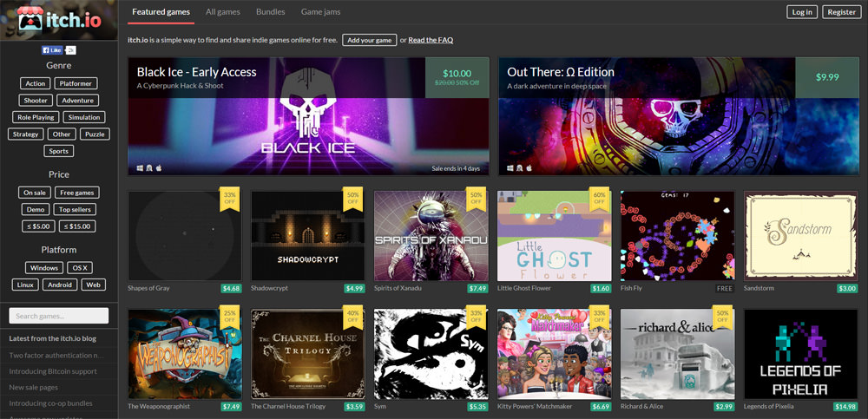Click the Add your game button
Image resolution: width=868 pixels, height=419 pixels.
[369, 40]
